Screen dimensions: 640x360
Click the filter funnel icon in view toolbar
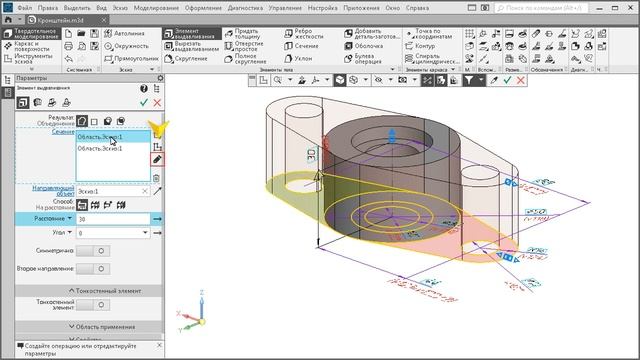pyautogui.click(x=469, y=80)
